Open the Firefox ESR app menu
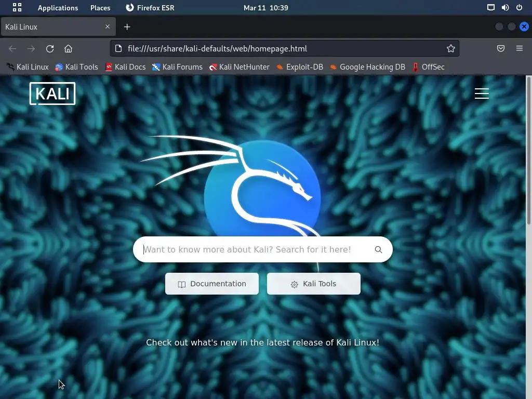The image size is (532, 399). (150, 8)
